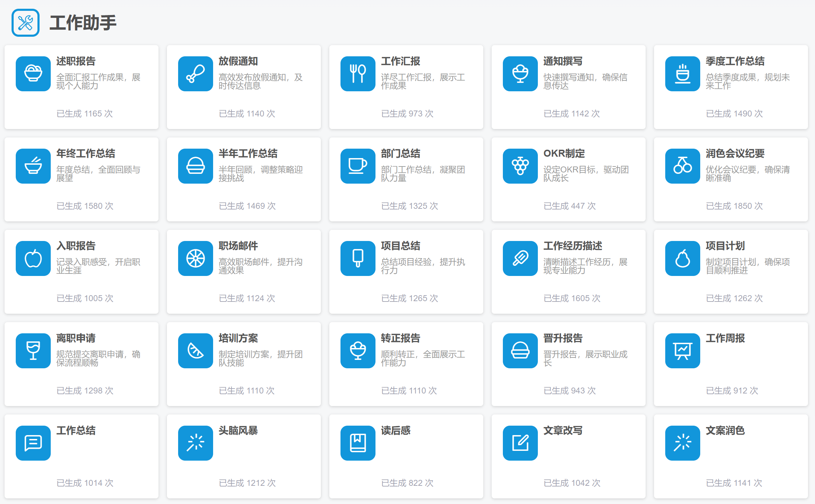Click the bookmark book icon for 读后感
The image size is (815, 504).
click(x=358, y=443)
